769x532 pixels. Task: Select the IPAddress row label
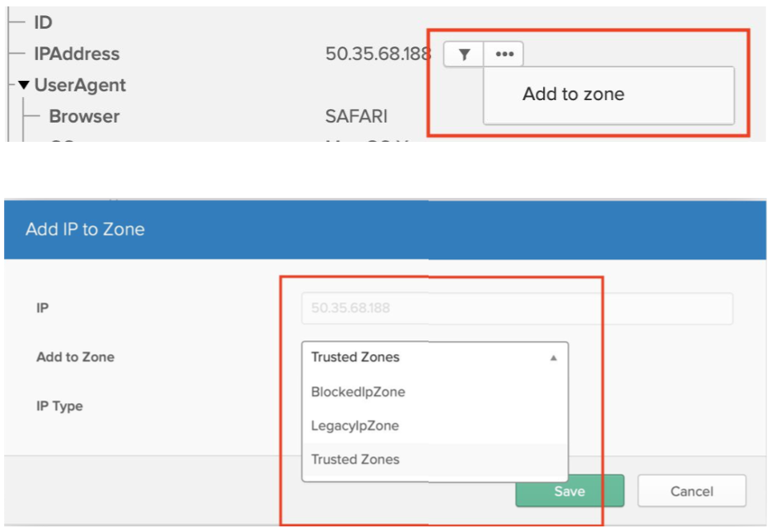[76, 54]
